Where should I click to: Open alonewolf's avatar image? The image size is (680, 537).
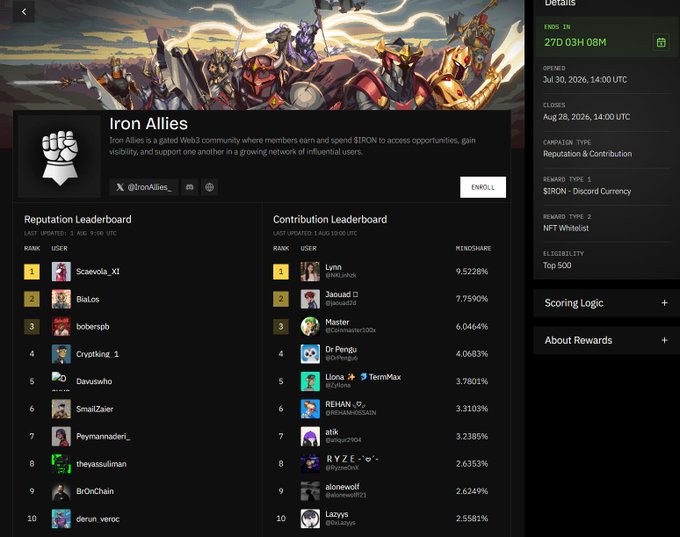310,491
